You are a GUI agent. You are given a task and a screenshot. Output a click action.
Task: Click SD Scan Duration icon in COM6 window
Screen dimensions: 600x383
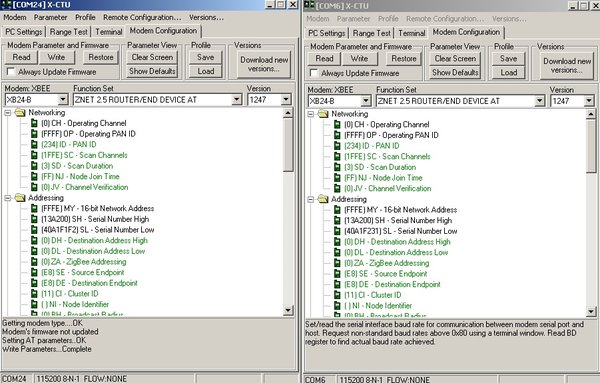pyautogui.click(x=338, y=167)
